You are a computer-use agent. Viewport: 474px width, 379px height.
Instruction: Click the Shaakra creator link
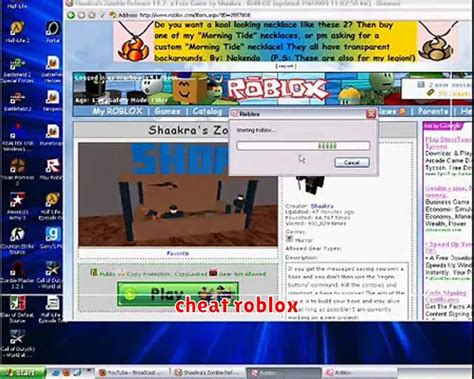[x=322, y=206]
